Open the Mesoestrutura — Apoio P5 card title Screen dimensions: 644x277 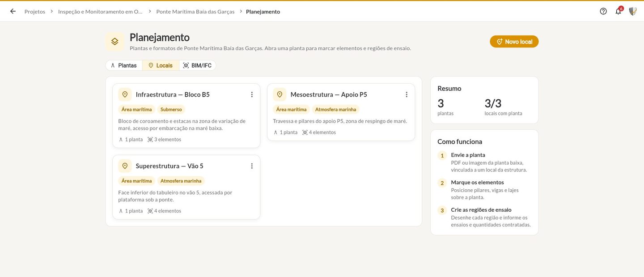pyautogui.click(x=329, y=94)
